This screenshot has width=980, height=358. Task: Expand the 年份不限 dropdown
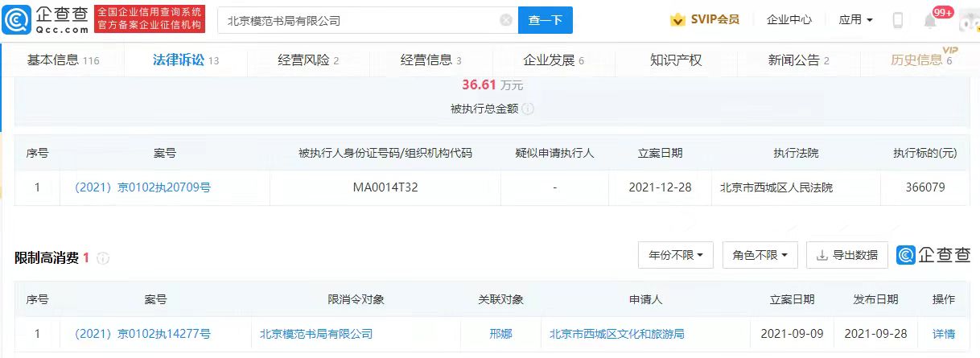tap(676, 255)
